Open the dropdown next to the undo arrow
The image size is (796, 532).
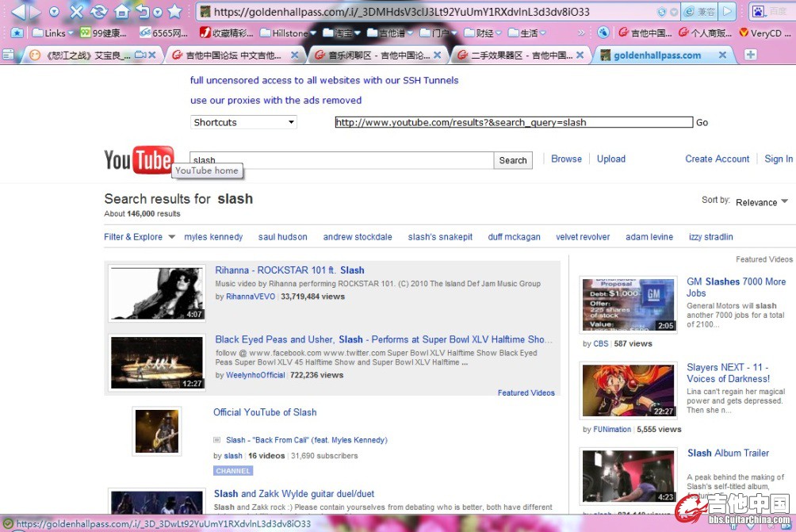pyautogui.click(x=157, y=12)
